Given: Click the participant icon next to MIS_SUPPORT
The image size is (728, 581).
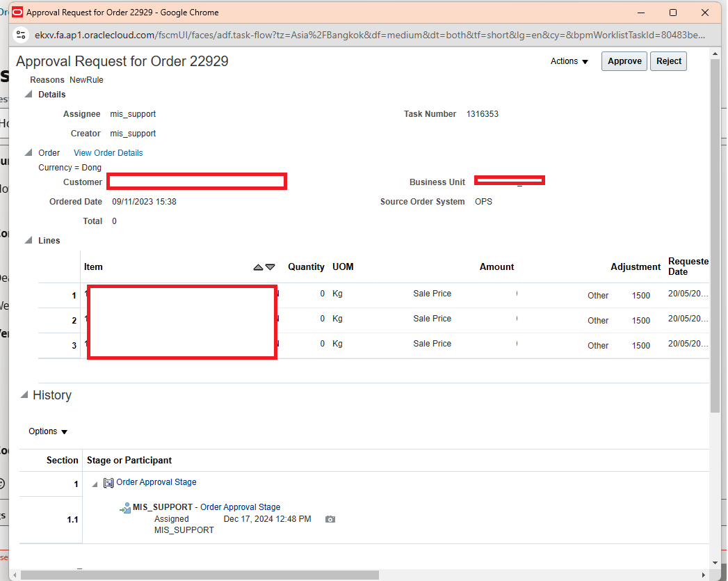Looking at the screenshot, I should pyautogui.click(x=125, y=507).
